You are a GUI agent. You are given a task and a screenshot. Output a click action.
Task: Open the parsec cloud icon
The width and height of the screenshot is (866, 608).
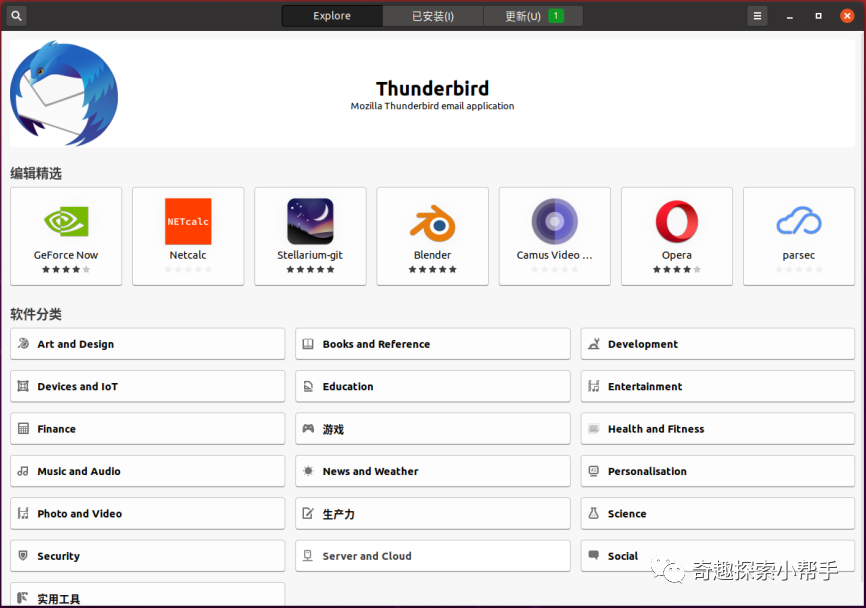[799, 221]
